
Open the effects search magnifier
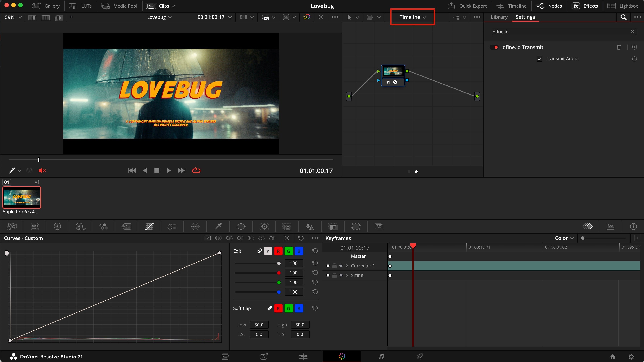624,17
